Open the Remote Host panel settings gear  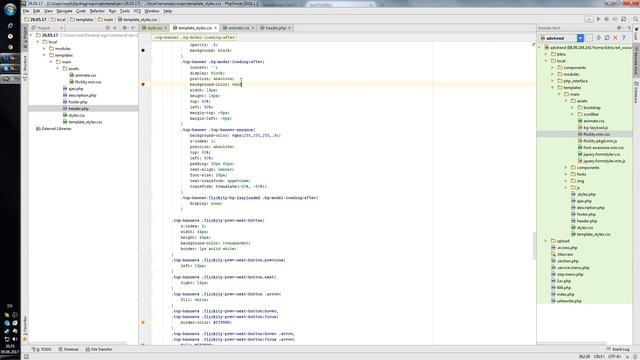[619, 28]
